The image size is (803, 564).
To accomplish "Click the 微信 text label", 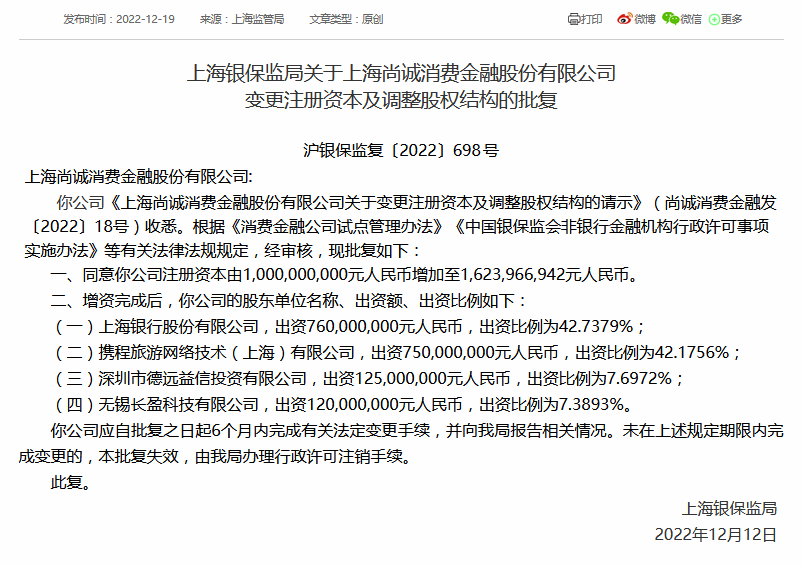I will 691,19.
